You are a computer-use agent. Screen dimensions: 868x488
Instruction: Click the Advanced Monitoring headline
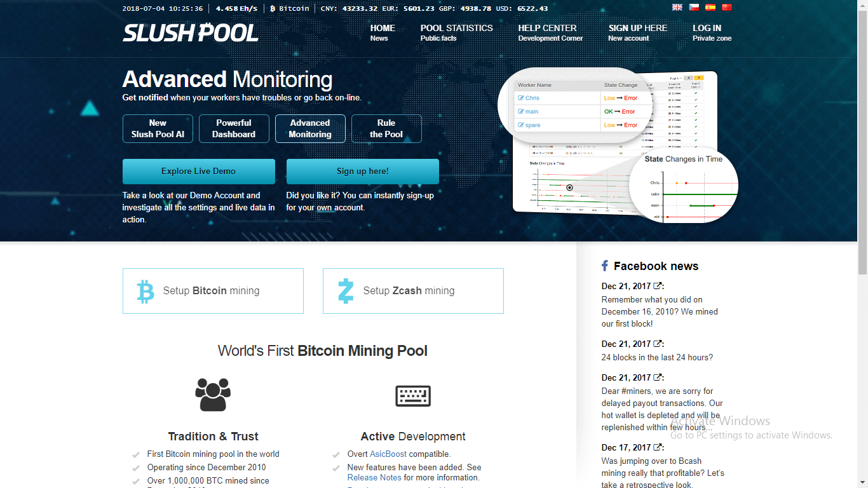click(227, 79)
